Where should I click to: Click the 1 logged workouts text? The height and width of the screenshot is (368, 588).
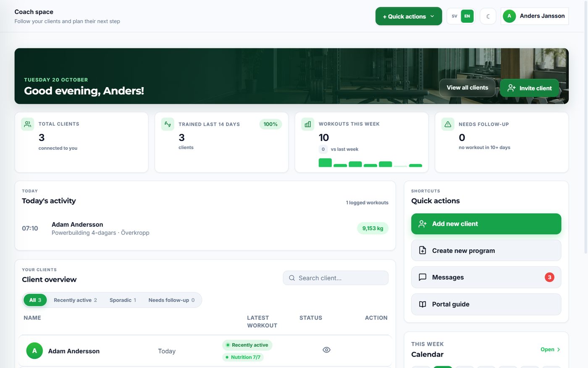pos(367,203)
